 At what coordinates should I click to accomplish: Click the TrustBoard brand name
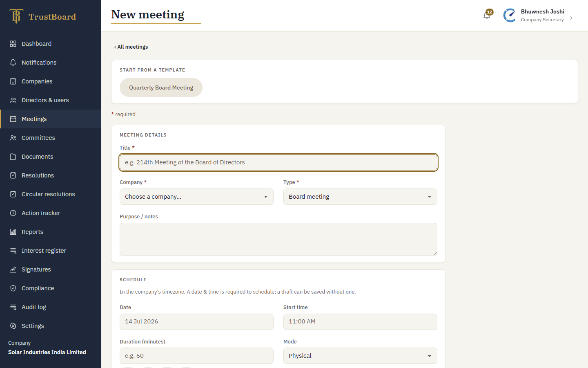click(52, 17)
